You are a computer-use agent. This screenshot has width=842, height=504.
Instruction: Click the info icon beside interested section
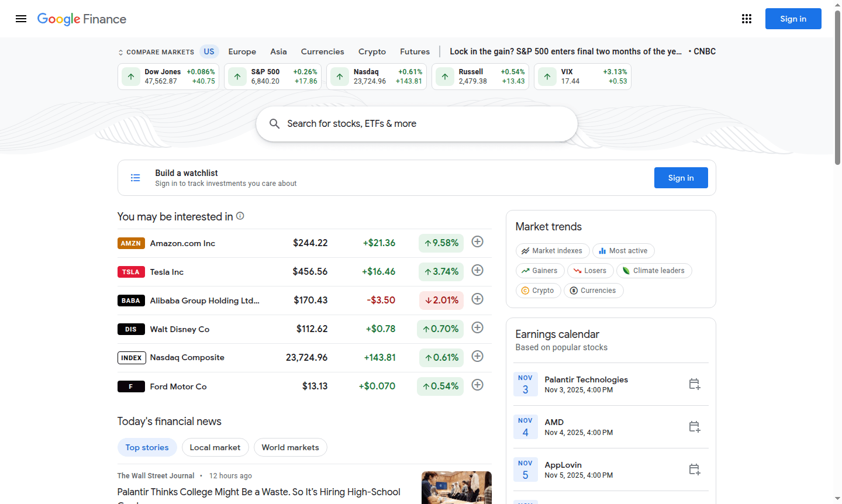pos(240,216)
